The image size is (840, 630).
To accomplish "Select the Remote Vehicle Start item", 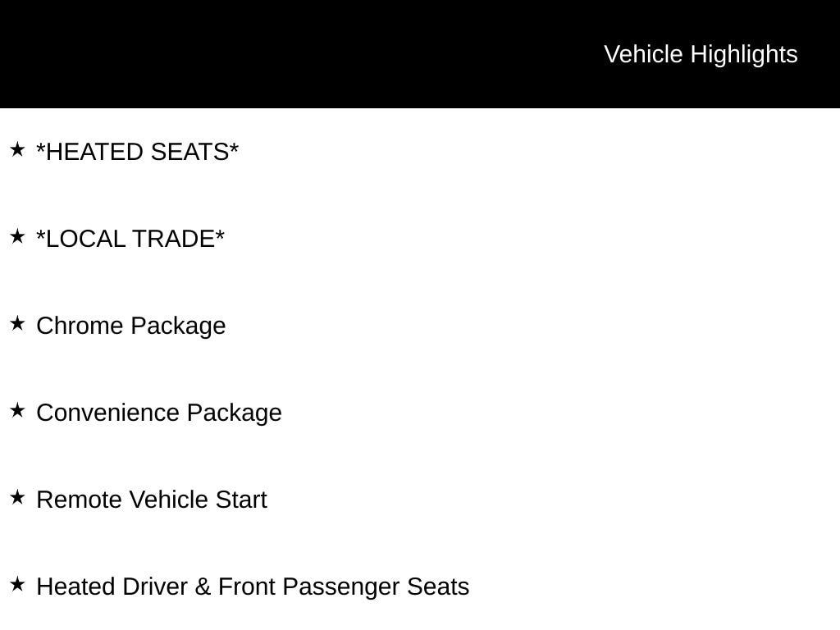I will [x=152, y=500].
